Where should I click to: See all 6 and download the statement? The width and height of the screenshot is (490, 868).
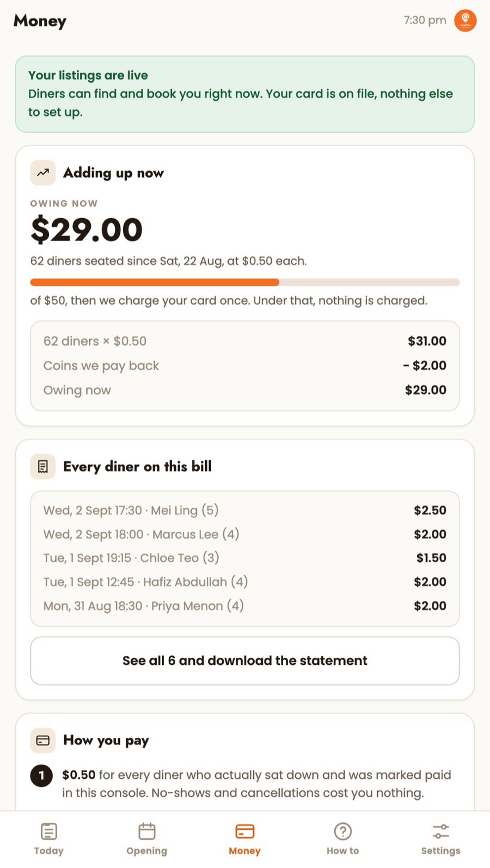(x=245, y=661)
